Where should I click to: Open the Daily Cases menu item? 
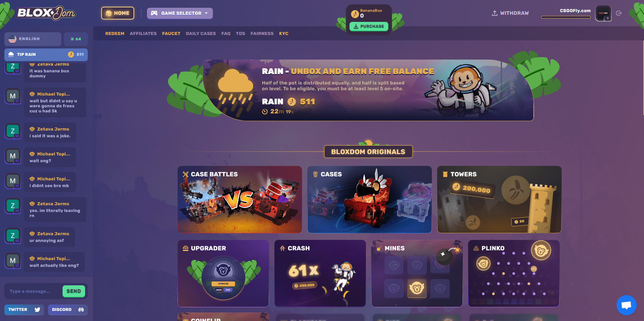(201, 34)
